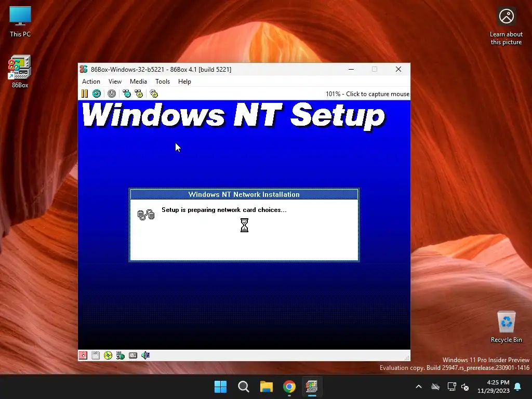Image resolution: width=532 pixels, height=399 pixels.
Task: Select the Recycle Bin desktop icon
Action: point(506,327)
